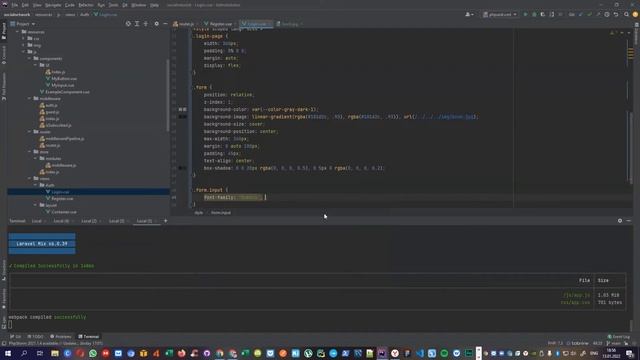Select first Local terminal tab
Image resolution: width=640 pixels, height=360 pixels.
[37, 221]
